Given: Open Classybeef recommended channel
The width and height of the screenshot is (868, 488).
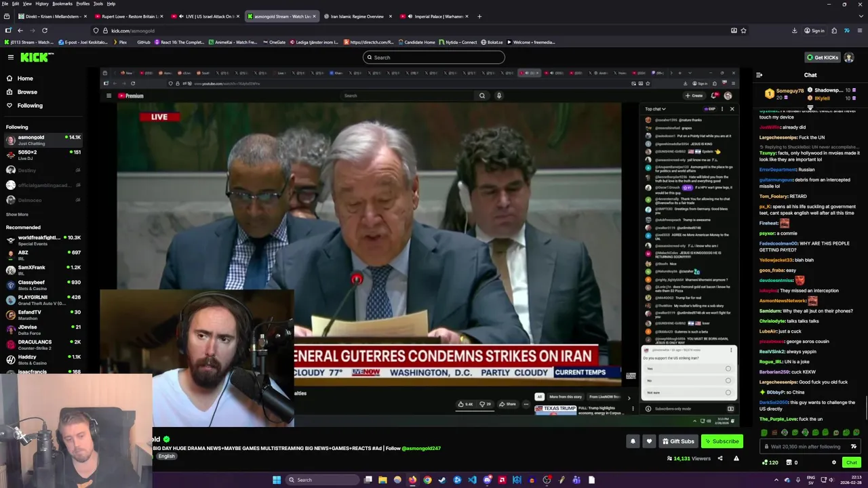Looking at the screenshot, I should [x=43, y=285].
